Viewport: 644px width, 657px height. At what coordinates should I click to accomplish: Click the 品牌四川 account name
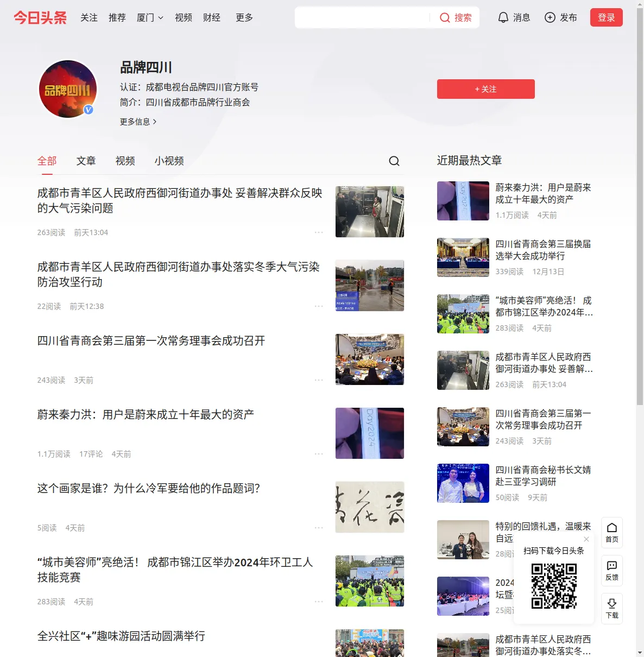click(146, 67)
